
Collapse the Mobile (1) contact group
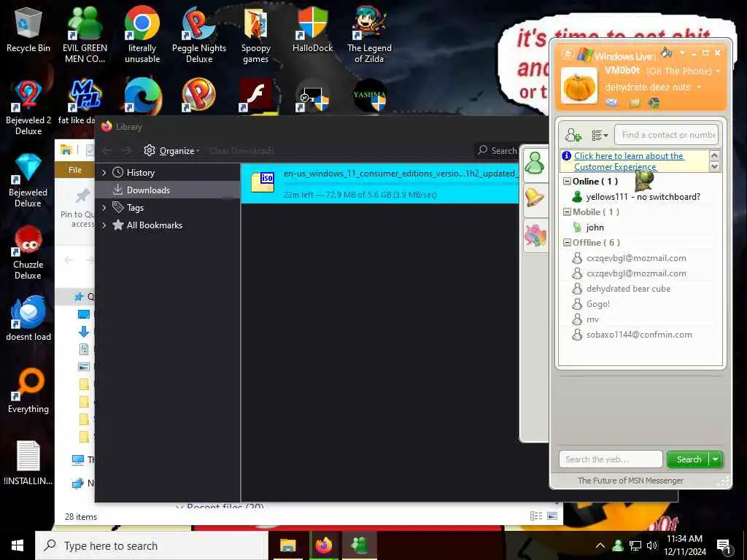[567, 212]
